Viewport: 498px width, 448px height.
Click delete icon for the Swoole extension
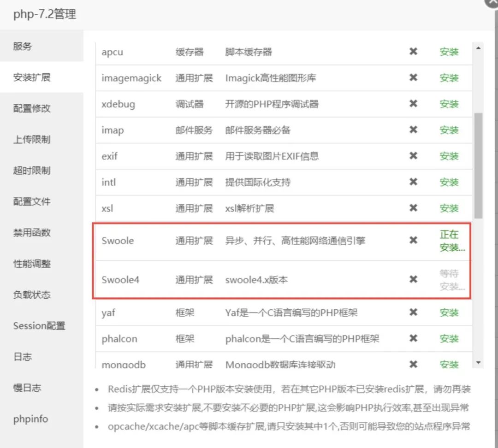tap(413, 241)
